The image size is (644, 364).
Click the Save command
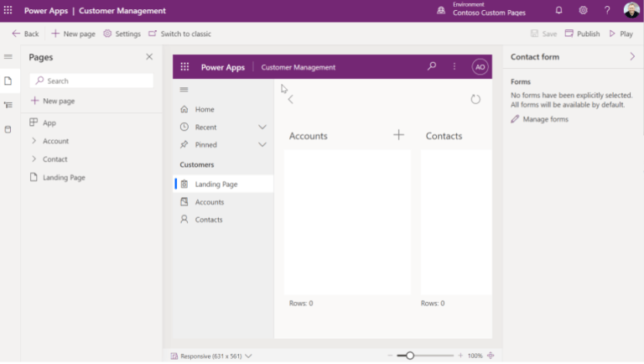tap(543, 34)
